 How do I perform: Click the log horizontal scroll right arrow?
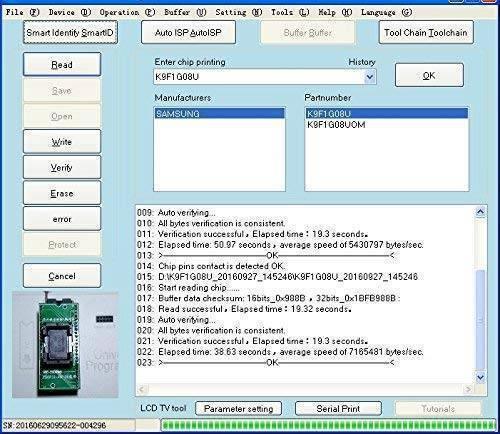pyautogui.click(x=468, y=389)
